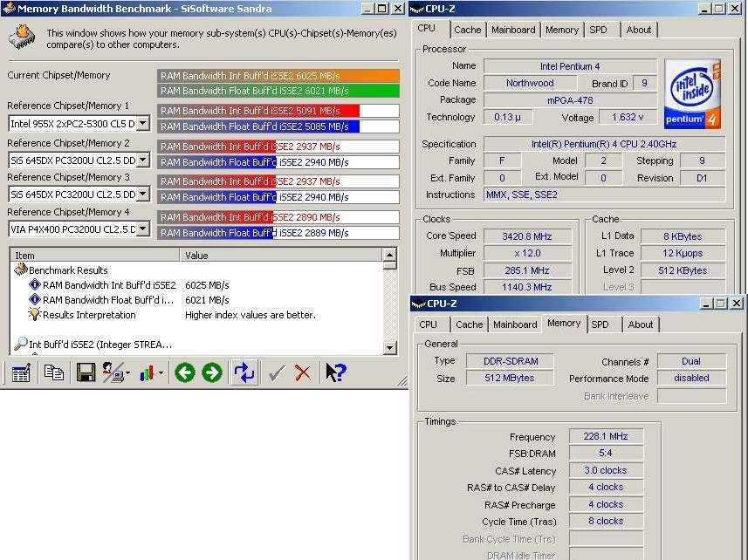Open the About tab in top CPU-Z window
The height and width of the screenshot is (560, 748).
tap(639, 29)
